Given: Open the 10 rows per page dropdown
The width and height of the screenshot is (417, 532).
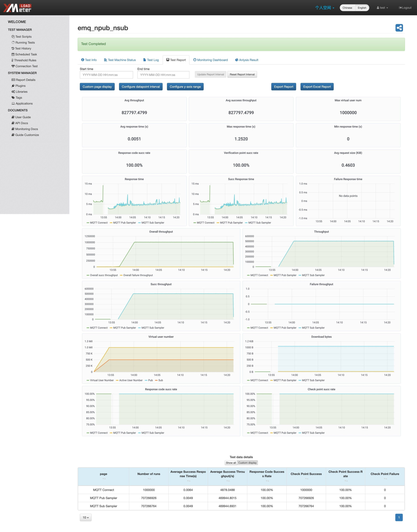Looking at the screenshot, I should tap(86, 517).
